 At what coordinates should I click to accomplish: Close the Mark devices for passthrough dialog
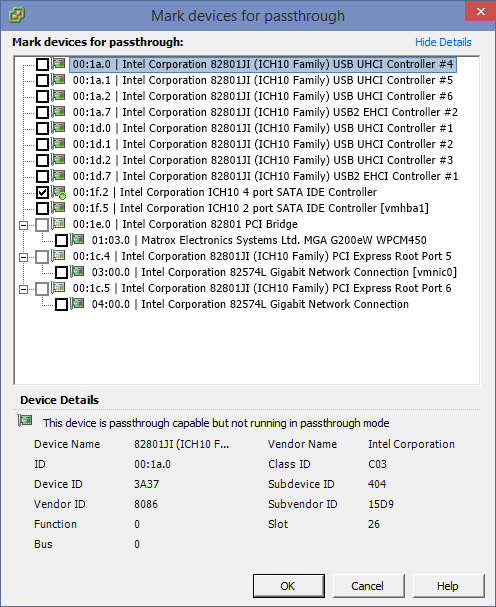[x=481, y=11]
